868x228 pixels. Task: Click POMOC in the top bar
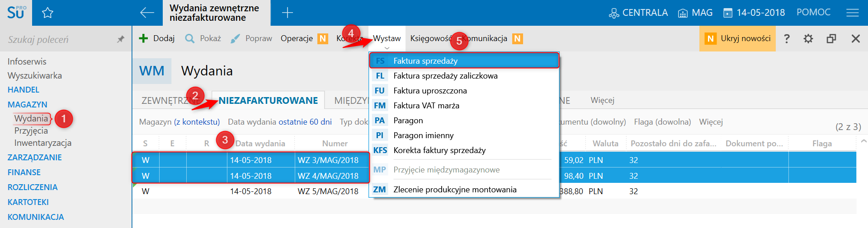[x=813, y=13]
